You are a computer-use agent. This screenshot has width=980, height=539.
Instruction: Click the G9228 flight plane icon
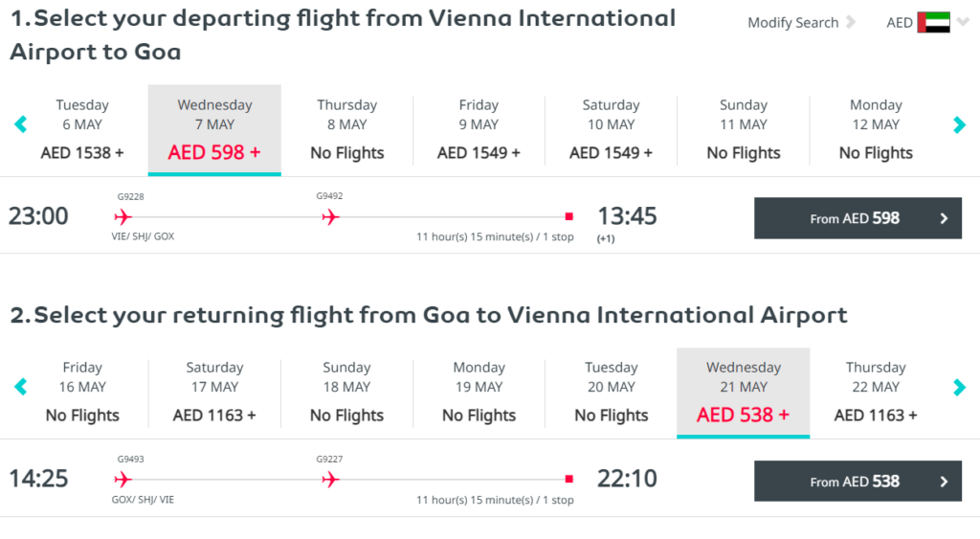[123, 217]
